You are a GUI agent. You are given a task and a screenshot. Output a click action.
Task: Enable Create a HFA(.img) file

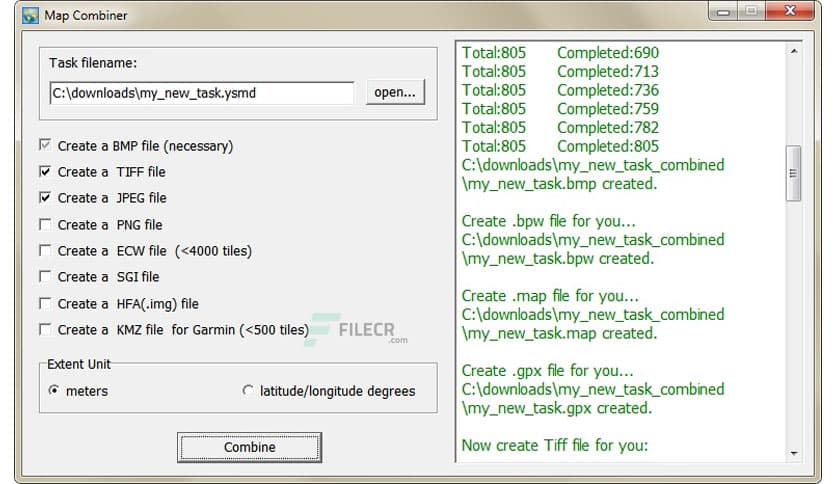[x=45, y=303]
